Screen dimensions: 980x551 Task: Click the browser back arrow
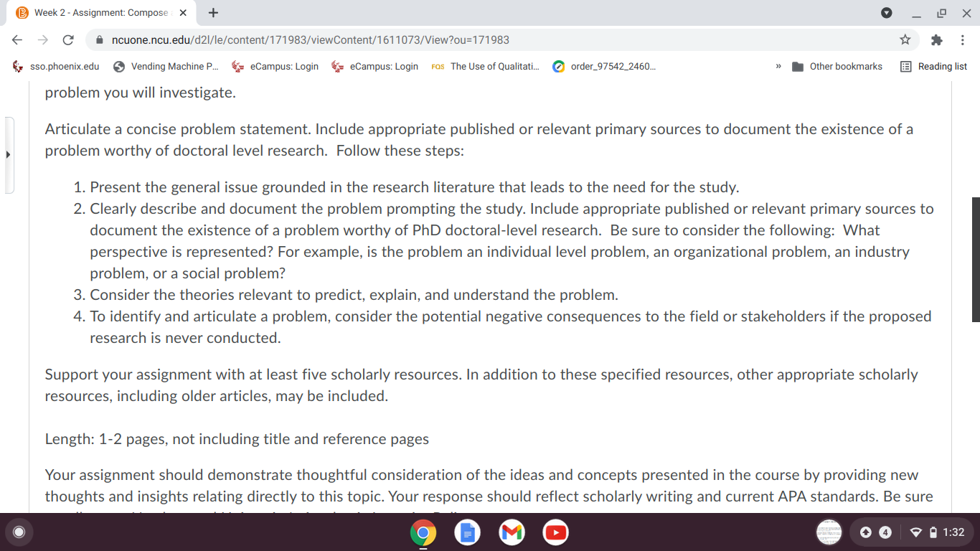pos(17,40)
